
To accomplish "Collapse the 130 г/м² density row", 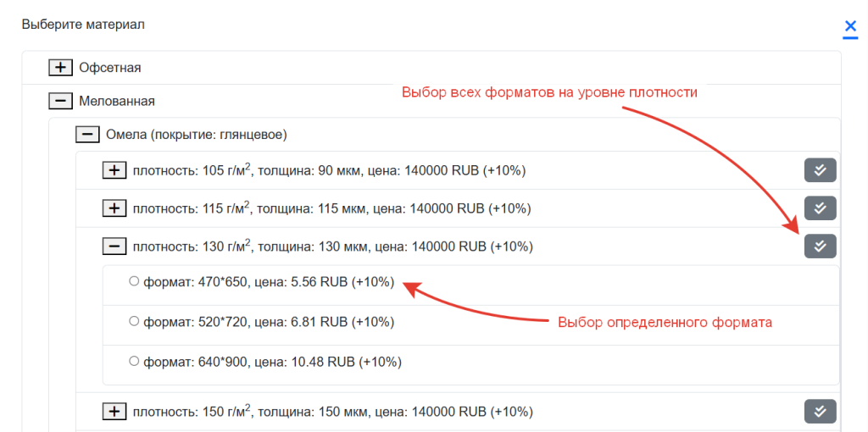I will coord(114,246).
